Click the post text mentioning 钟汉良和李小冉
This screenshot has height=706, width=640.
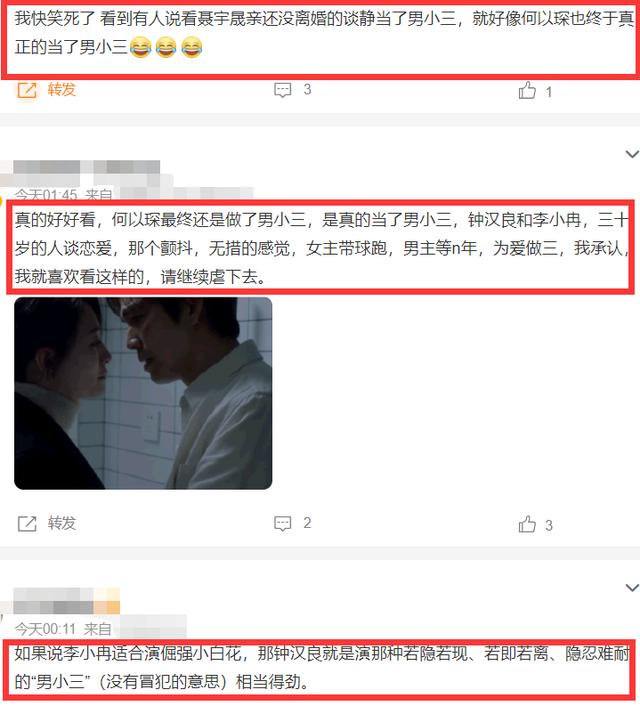click(321, 248)
